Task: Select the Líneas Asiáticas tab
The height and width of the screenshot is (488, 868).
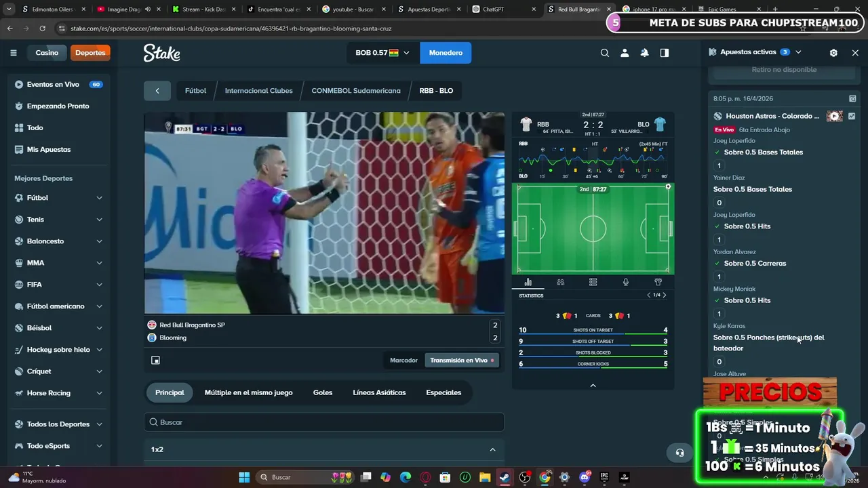Action: click(x=379, y=392)
